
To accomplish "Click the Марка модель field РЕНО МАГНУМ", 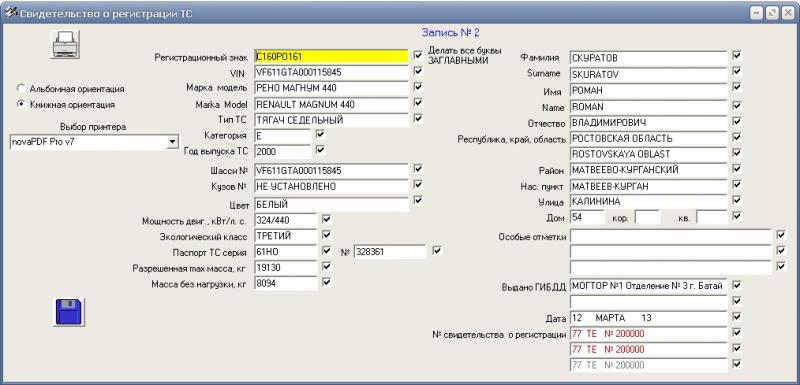I will (x=332, y=88).
